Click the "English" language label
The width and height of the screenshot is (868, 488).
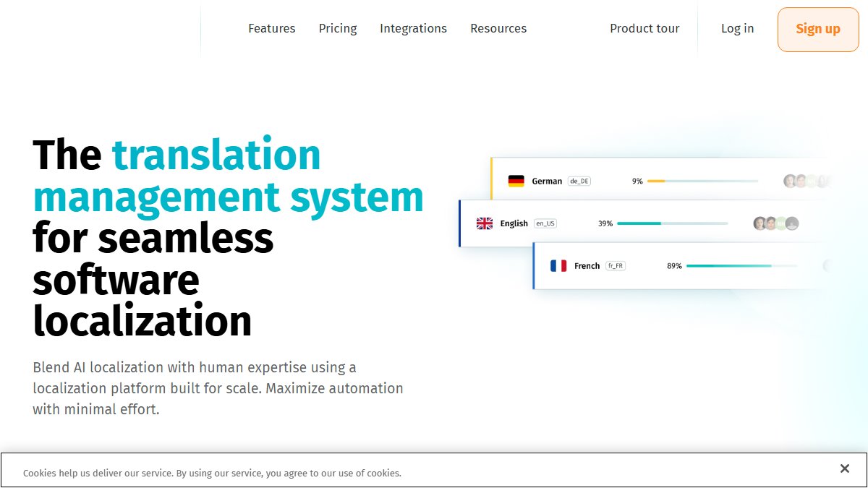tap(514, 223)
